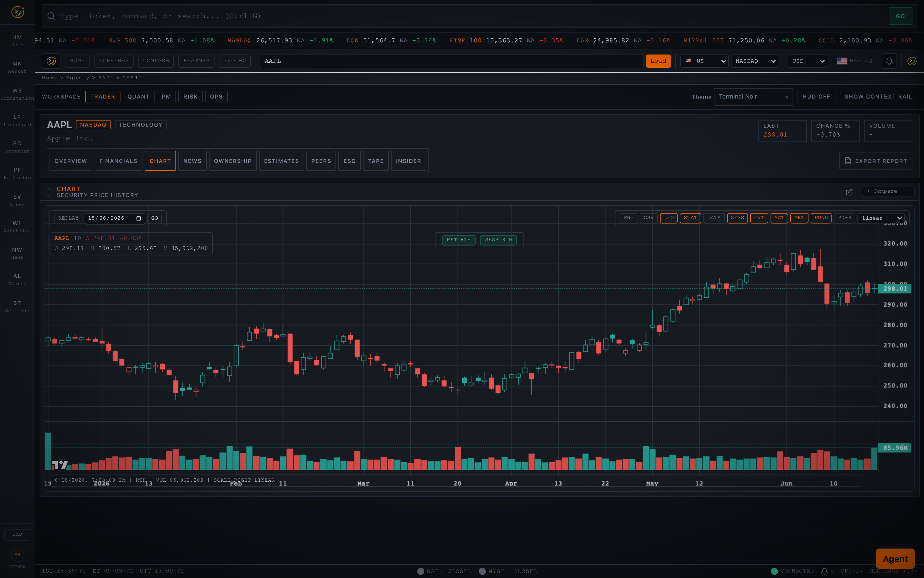Open the notifications bell in the toolbar
Screen dimensions: 924x578
tap(889, 61)
